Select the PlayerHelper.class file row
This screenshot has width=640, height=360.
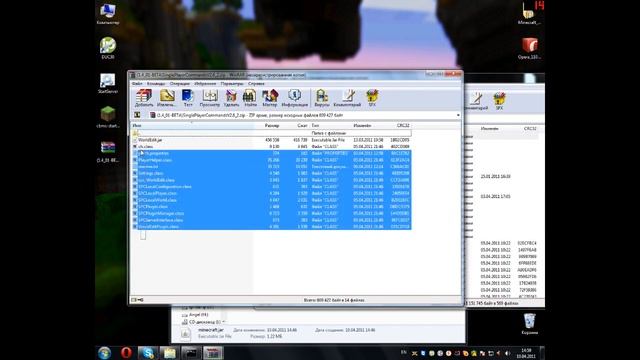tap(272, 160)
